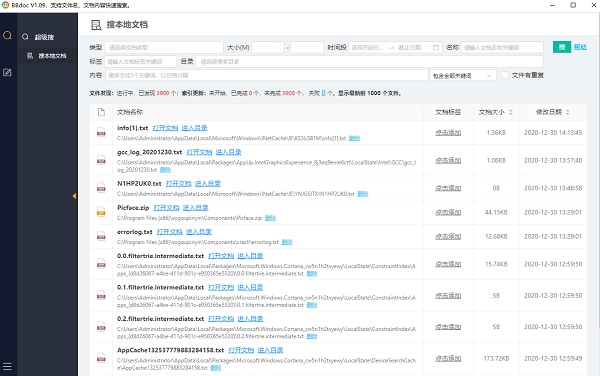
Task: Open gcc_log_20201230.txt via 打开文档
Action: point(199,152)
